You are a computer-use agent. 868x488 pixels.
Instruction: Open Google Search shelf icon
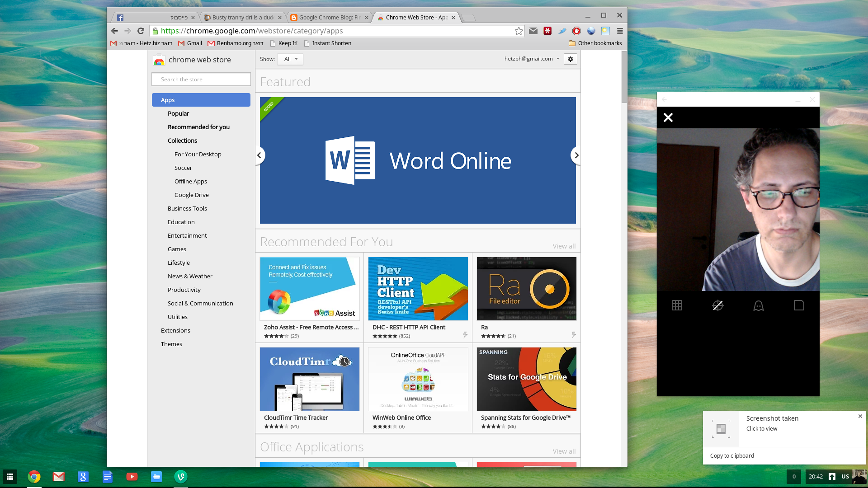coord(83,477)
